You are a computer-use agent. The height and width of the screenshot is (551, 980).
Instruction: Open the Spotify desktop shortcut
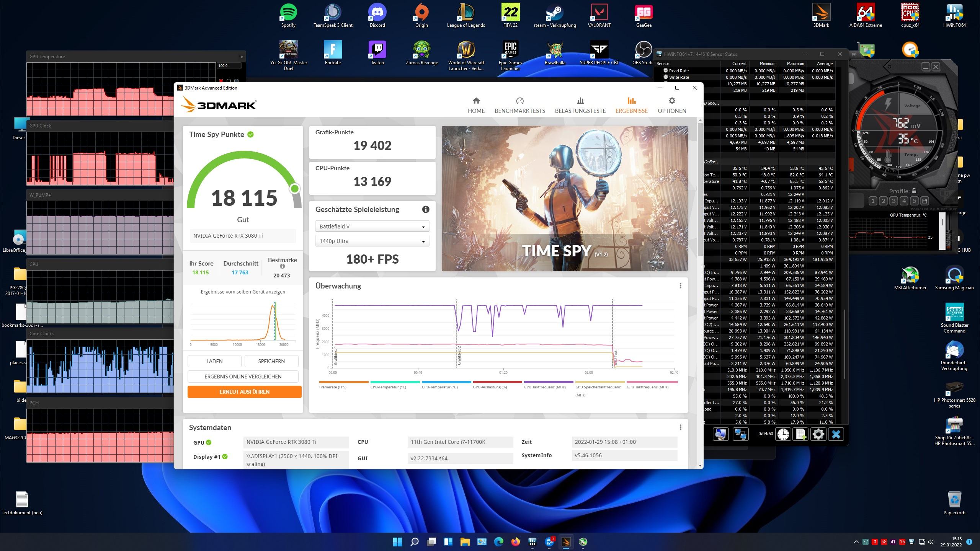288,16
